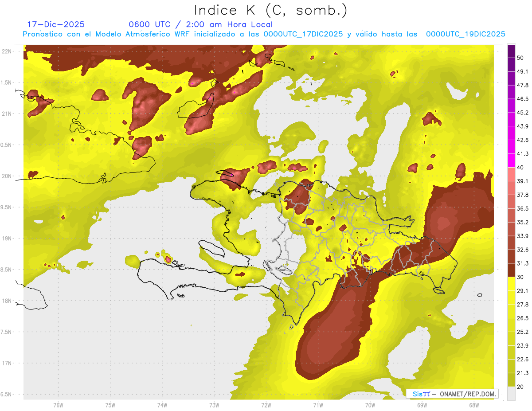Click the '46.5' legend value
Viewport: 532px width, 411px height.
coord(522,99)
